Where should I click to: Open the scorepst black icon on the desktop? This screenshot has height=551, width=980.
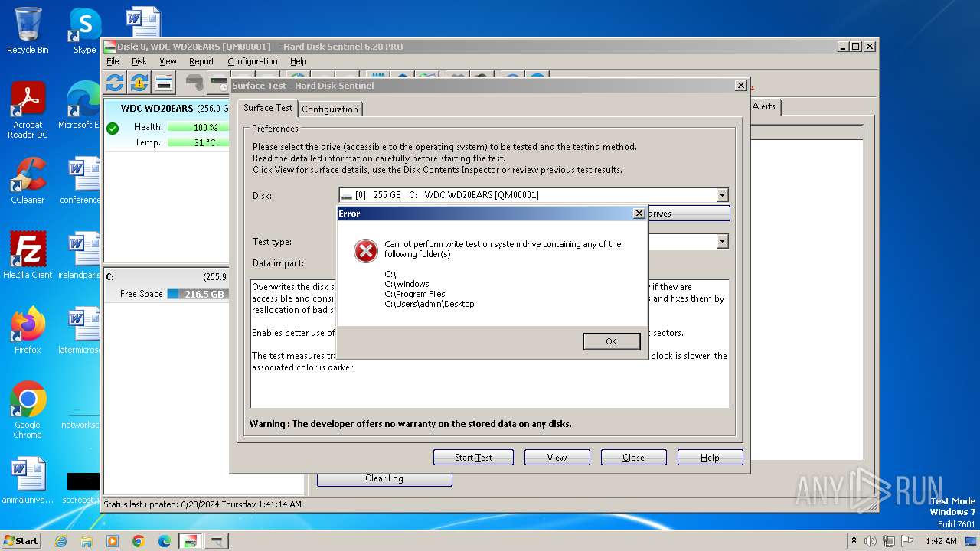pyautogui.click(x=81, y=487)
